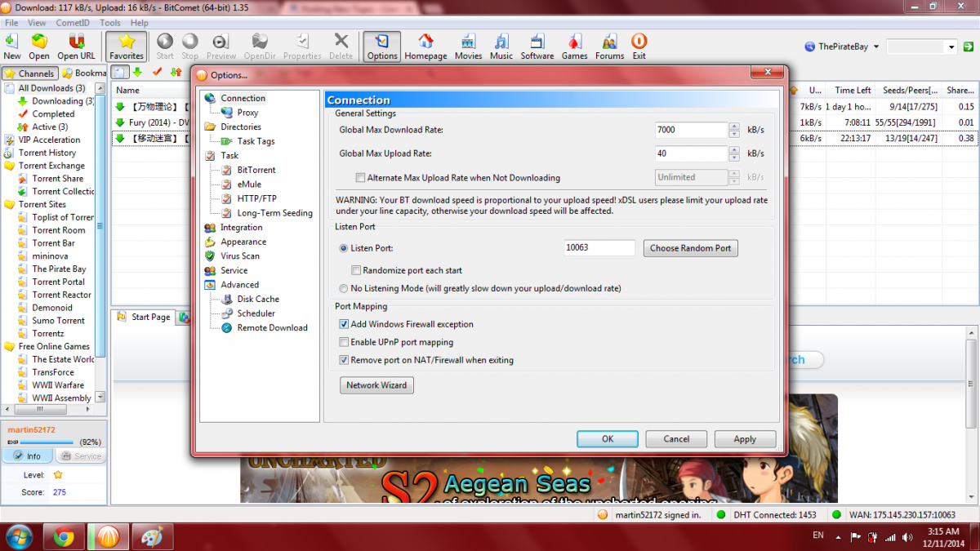This screenshot has width=980, height=551.
Task: Click the green down-arrow downloading filter icon
Action: (137, 73)
